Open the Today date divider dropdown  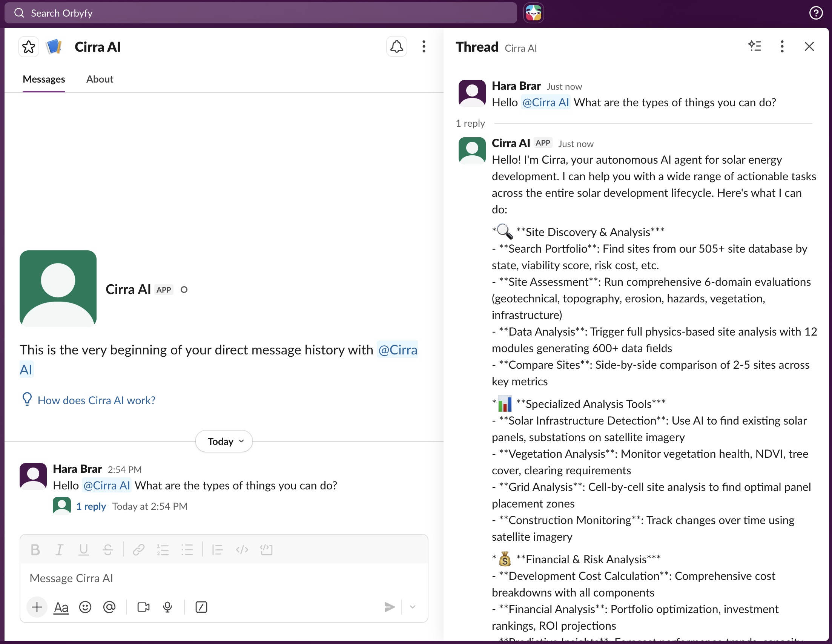tap(224, 441)
